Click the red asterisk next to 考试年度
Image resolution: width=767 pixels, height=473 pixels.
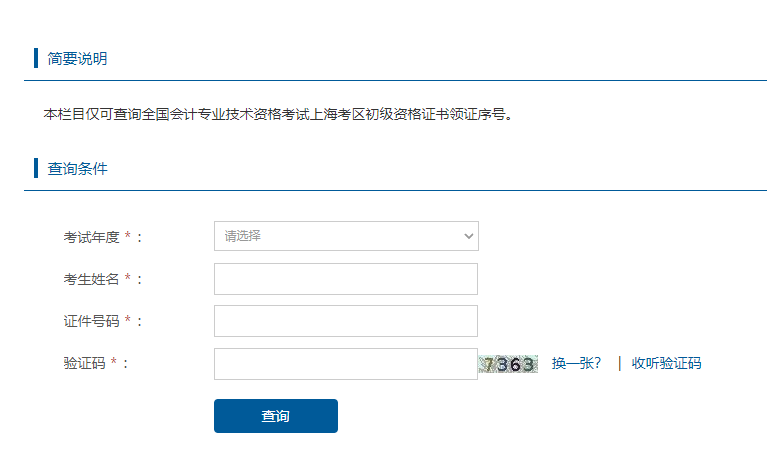point(128,237)
